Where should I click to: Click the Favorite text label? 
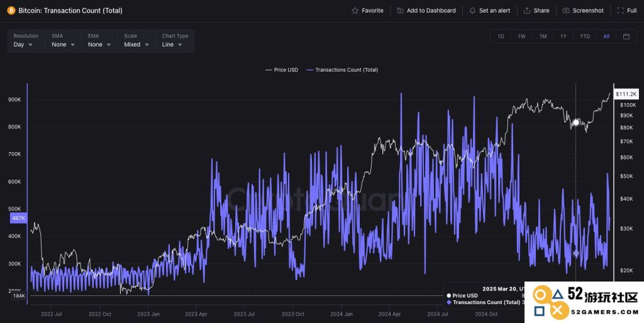[372, 11]
